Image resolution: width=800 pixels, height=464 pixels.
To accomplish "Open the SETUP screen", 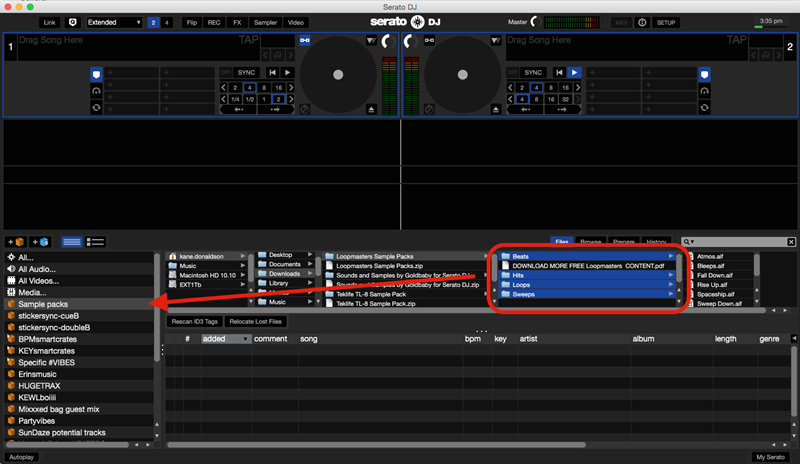I will pos(666,22).
